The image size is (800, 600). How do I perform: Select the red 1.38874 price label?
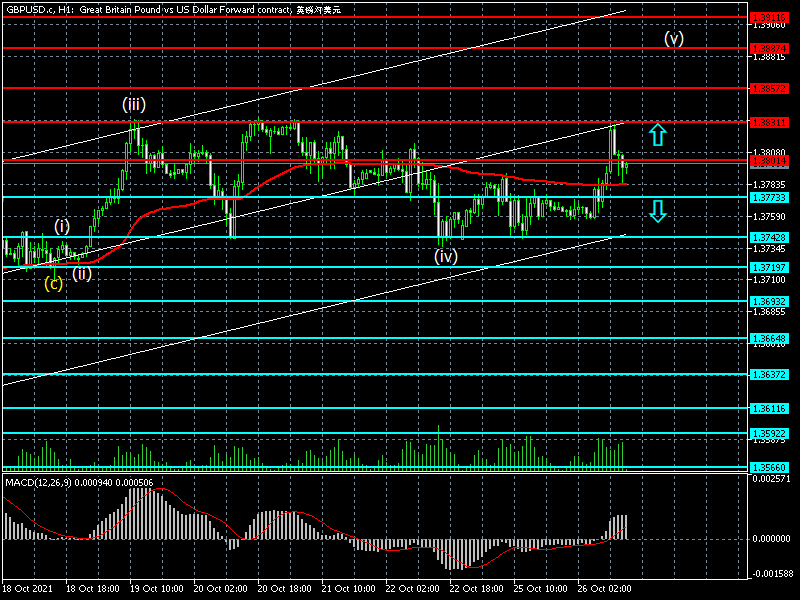click(769, 48)
